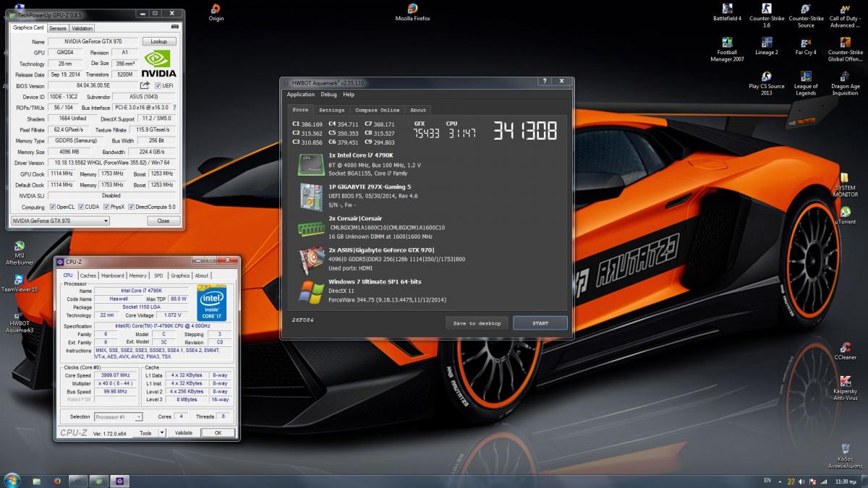Viewport: 868px width, 488px height.
Task: Toggle the OpenCL checkbox
Action: 51,207
